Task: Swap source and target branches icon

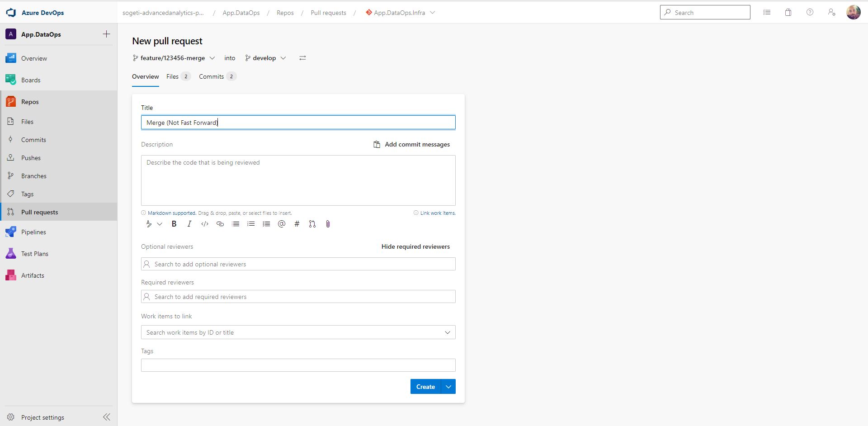Action: tap(302, 58)
